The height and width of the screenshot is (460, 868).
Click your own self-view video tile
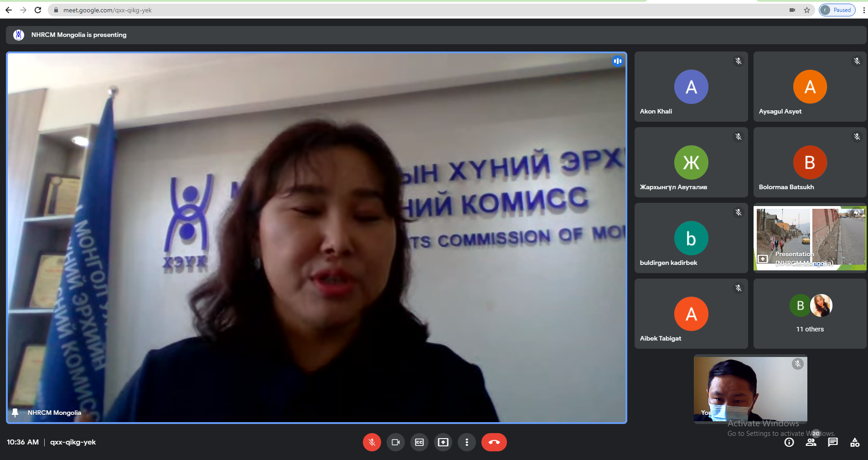[x=750, y=389]
